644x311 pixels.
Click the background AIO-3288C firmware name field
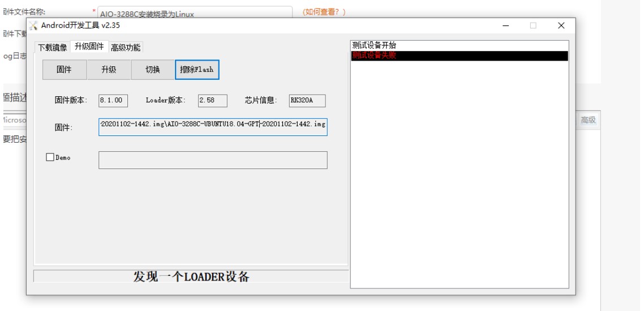(x=195, y=13)
